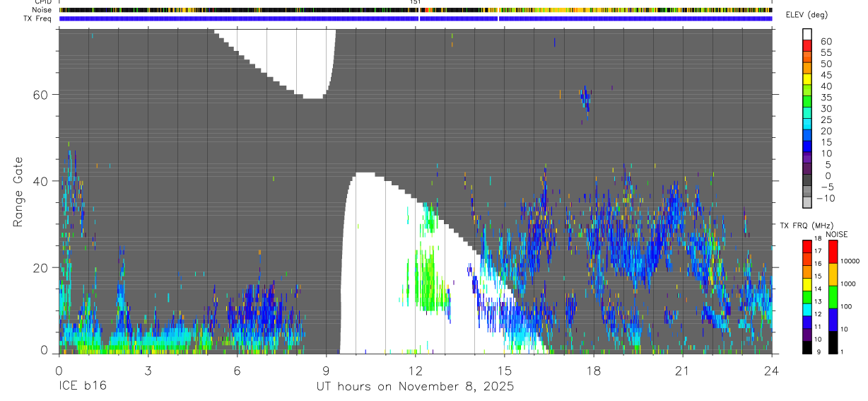The height and width of the screenshot is (401, 868).
Task: Click the dark blue segment of ELEV bar
Action: 808,148
